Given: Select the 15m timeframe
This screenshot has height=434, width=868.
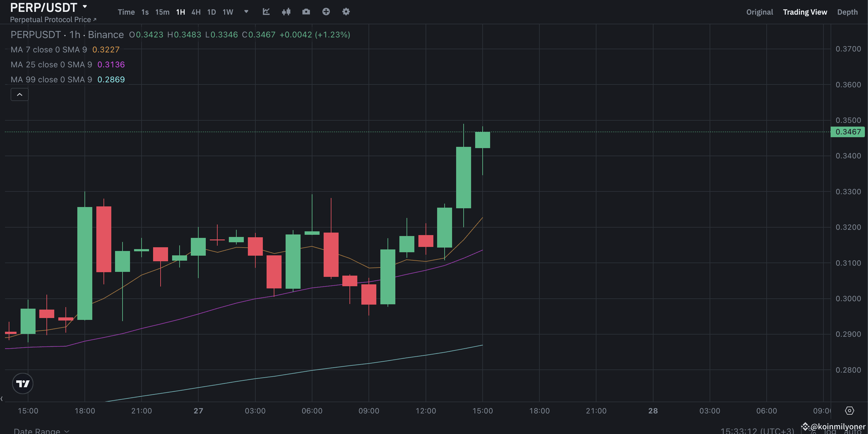Looking at the screenshot, I should pyautogui.click(x=162, y=12).
